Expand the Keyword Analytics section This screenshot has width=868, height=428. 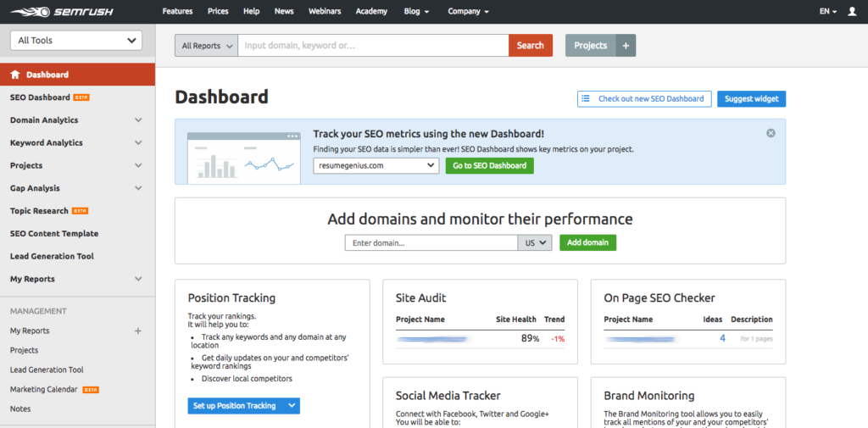(138, 143)
